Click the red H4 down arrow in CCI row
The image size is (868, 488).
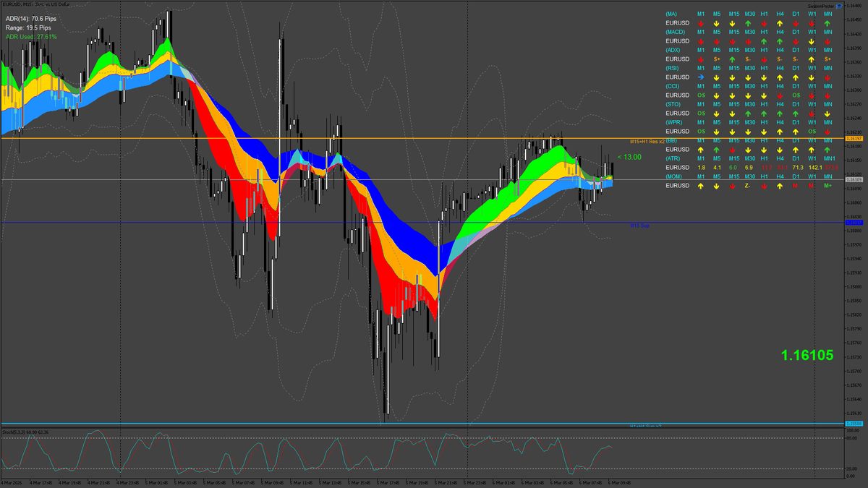[780, 95]
